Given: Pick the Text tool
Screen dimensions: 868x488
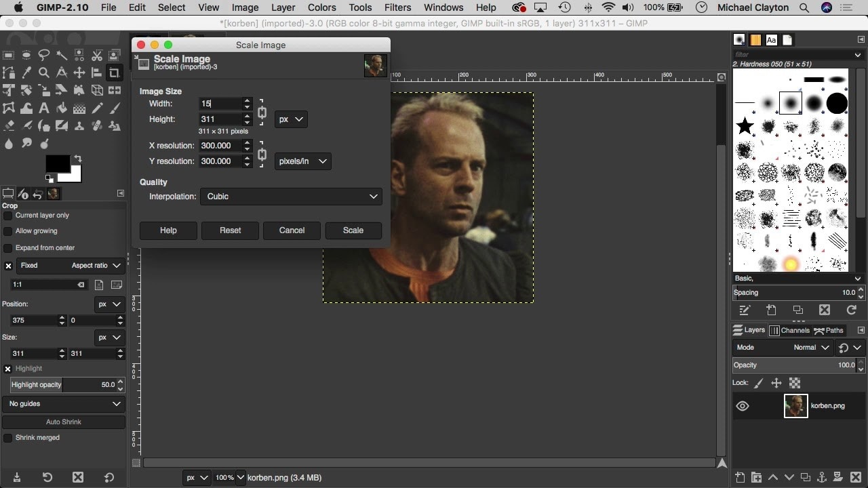Looking at the screenshot, I should tap(44, 108).
